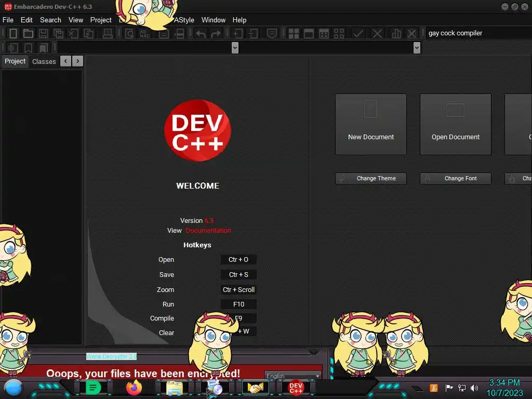The height and width of the screenshot is (399, 532).
Task: Click the Undo arrow icon
Action: (201, 33)
